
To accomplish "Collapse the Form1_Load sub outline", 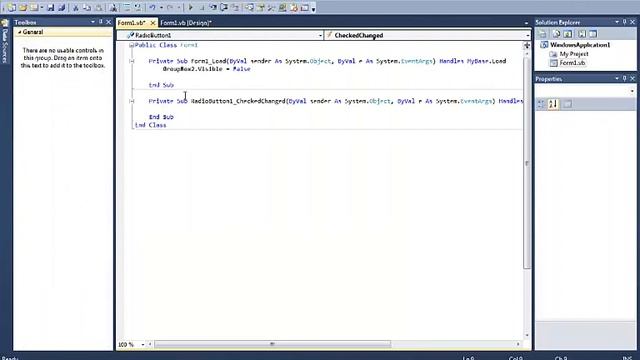I will click(131, 61).
